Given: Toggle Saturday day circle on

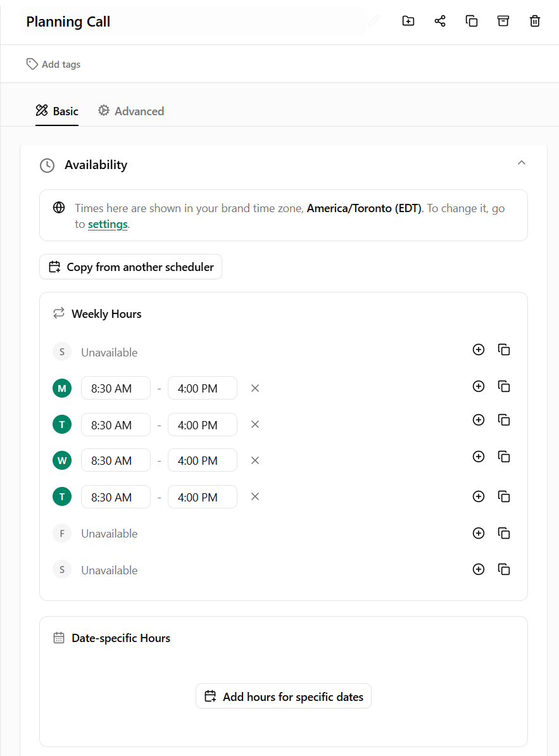Looking at the screenshot, I should coord(62,570).
